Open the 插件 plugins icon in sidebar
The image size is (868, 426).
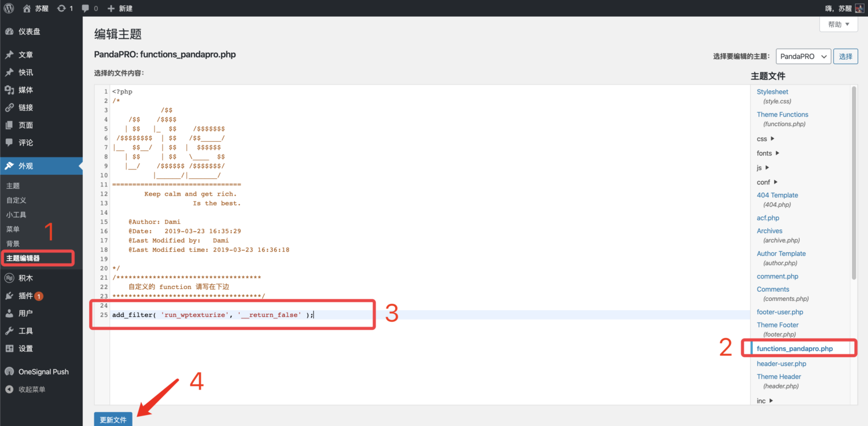(9, 296)
